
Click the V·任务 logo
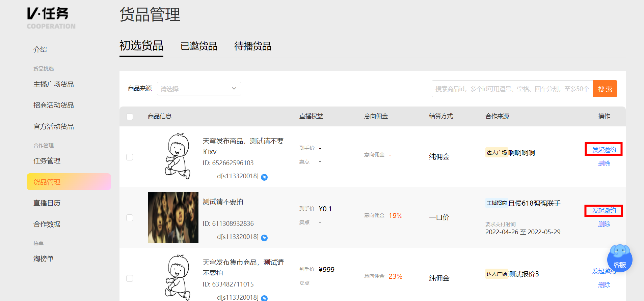(x=51, y=18)
